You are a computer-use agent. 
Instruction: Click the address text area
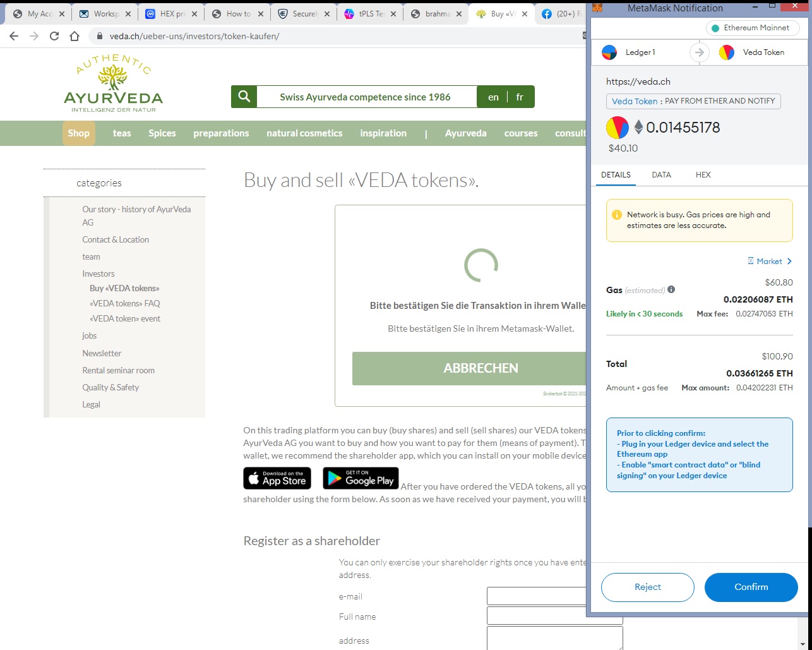click(x=554, y=638)
